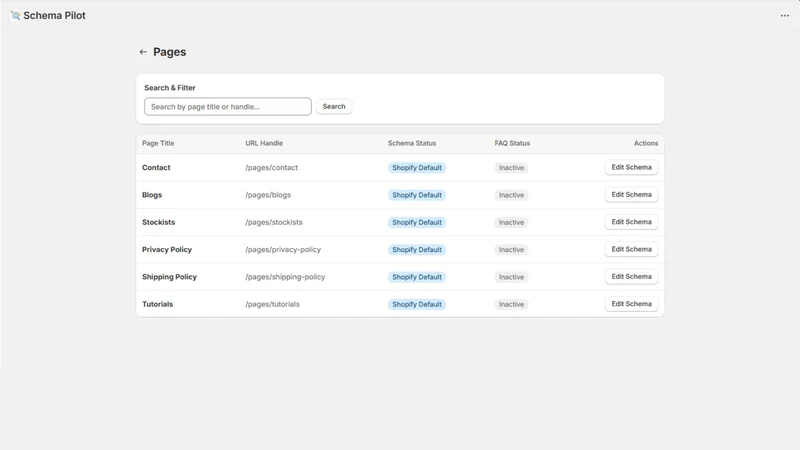Image resolution: width=800 pixels, height=450 pixels.
Task: Click the /pages/privacy-policy URL handle
Action: click(283, 249)
